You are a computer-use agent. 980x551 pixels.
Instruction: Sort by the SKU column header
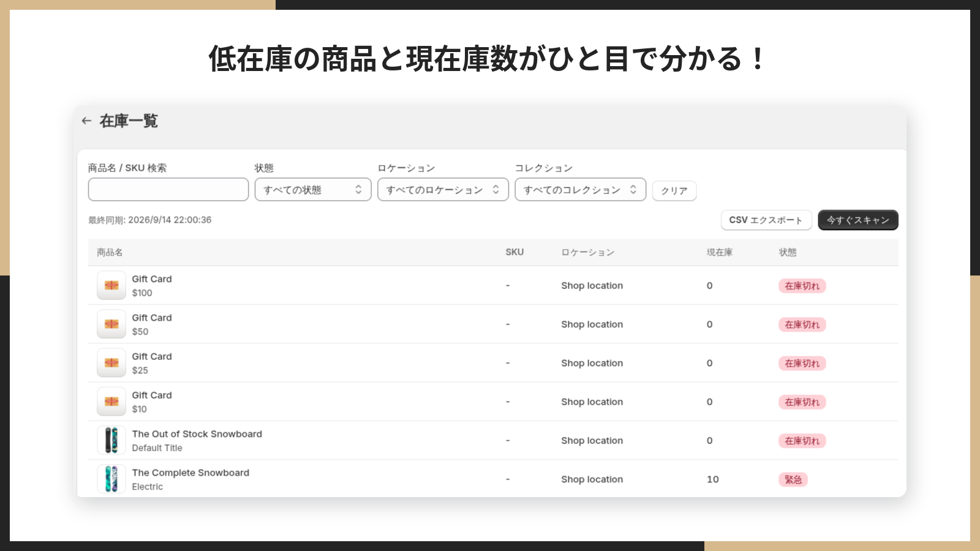pos(514,252)
